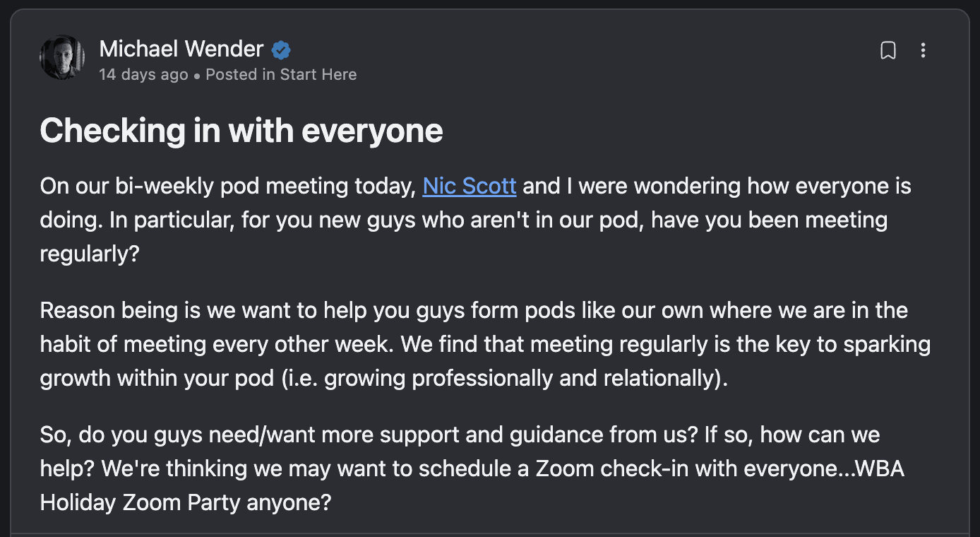Screen dimensions: 980x537
Task: Click the "14 days ago" timestamp
Action: coord(143,74)
